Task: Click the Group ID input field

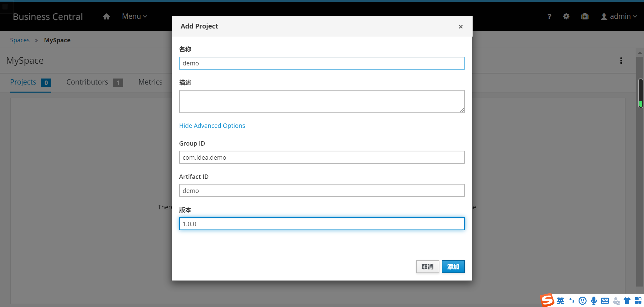Action: click(x=322, y=157)
